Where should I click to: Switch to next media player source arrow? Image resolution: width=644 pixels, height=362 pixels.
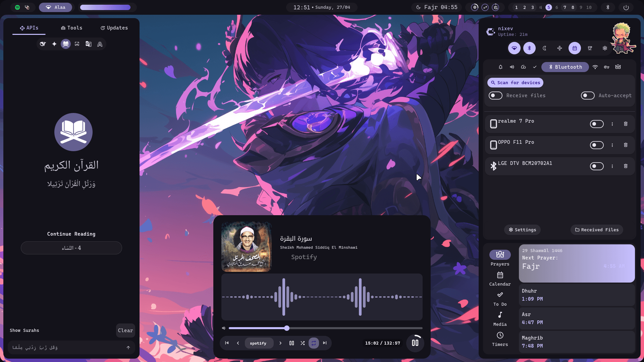(280, 343)
